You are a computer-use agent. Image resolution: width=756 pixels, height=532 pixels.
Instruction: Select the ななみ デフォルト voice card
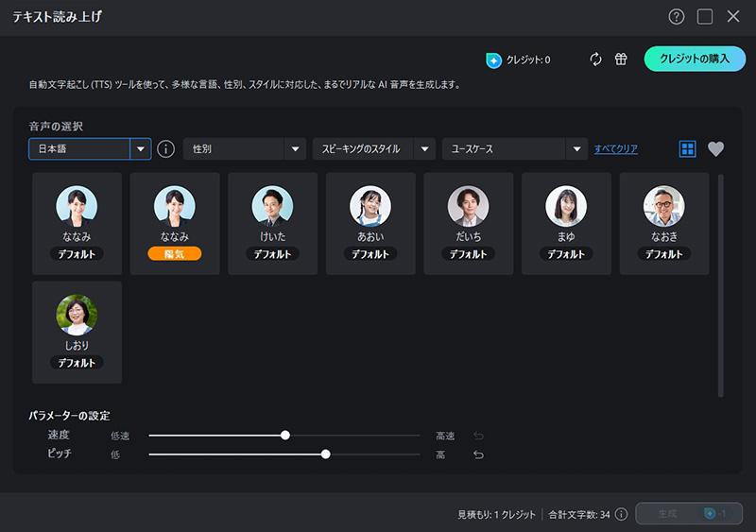[x=77, y=224]
